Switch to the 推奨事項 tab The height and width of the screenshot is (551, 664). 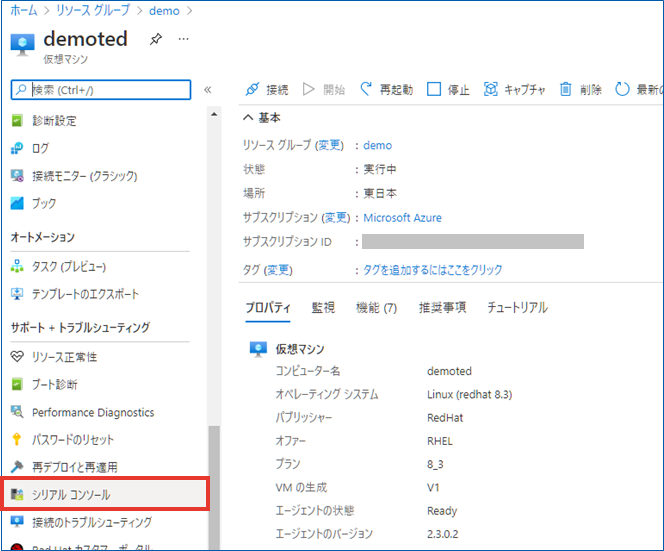click(443, 307)
